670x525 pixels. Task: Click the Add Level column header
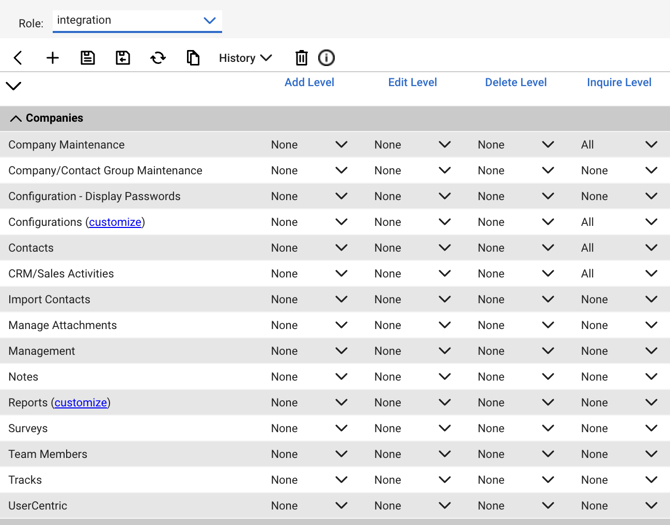coord(309,83)
